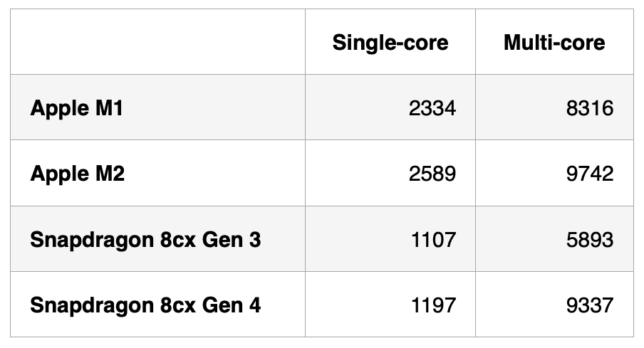The image size is (644, 348).
Task: Click the highest single-core score value
Action: (432, 174)
